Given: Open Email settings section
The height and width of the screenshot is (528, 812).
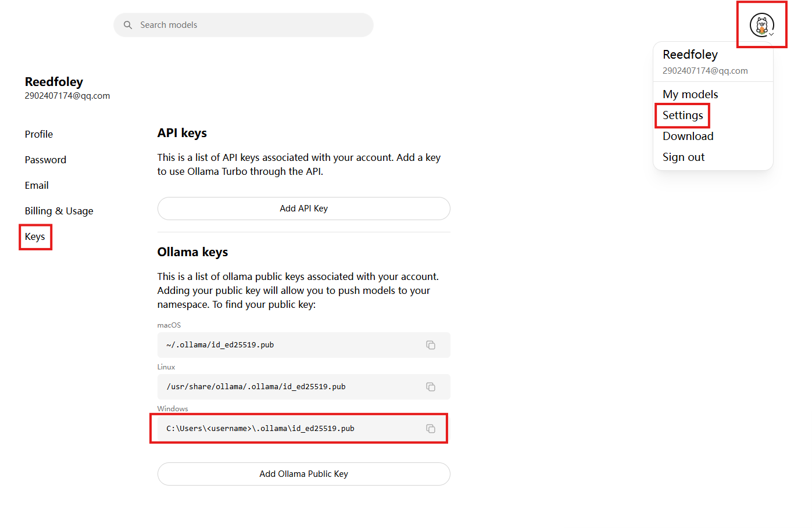Looking at the screenshot, I should (37, 185).
